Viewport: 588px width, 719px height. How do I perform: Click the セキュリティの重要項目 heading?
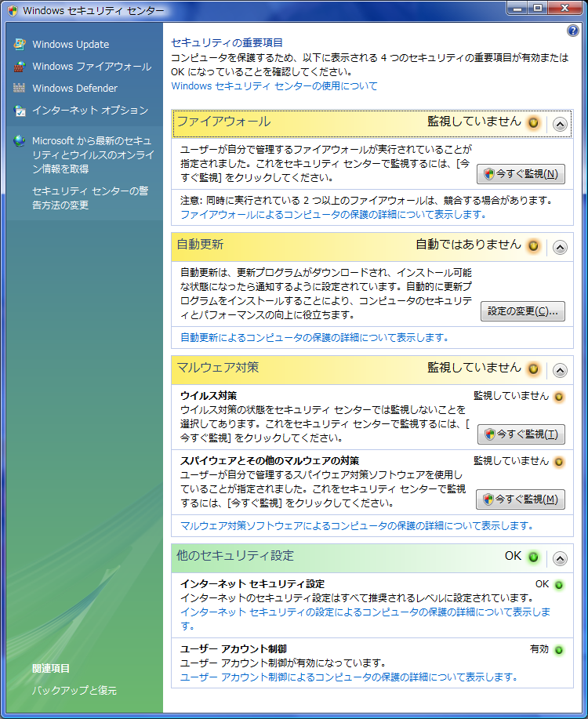tap(227, 42)
